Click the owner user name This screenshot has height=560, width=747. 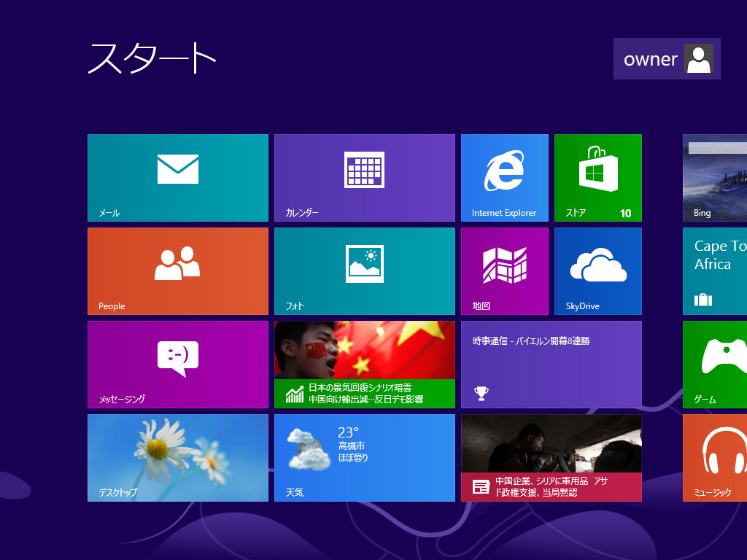point(650,60)
